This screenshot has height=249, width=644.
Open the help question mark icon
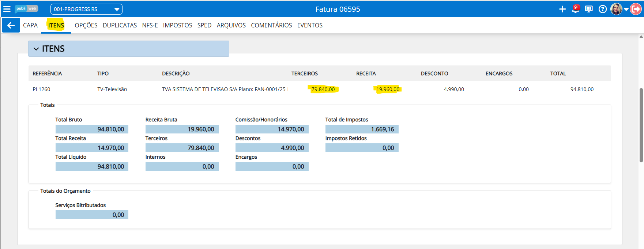[x=602, y=9]
